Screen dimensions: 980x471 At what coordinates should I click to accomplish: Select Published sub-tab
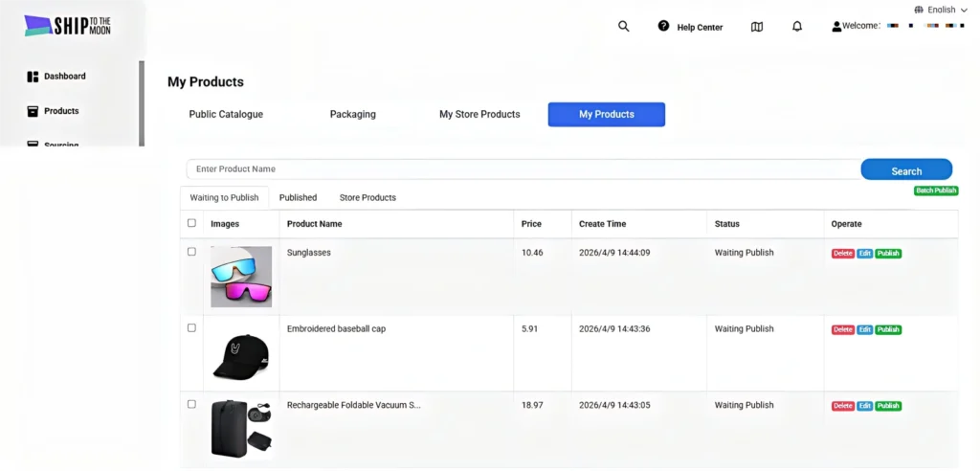coord(299,197)
